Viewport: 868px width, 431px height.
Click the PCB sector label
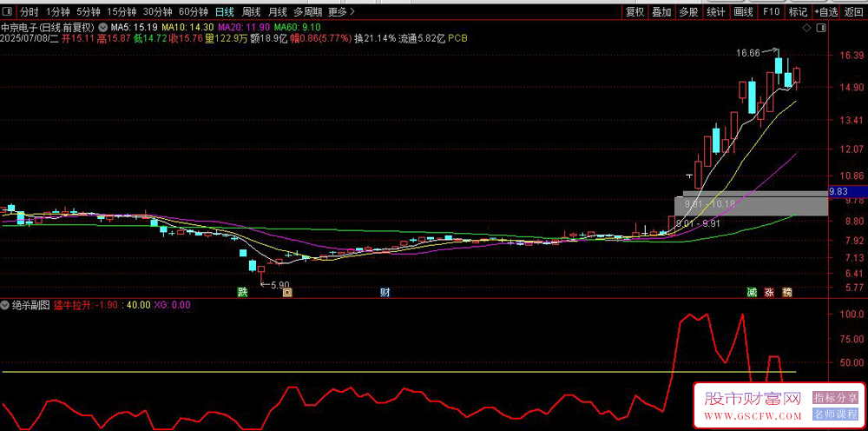(x=457, y=38)
